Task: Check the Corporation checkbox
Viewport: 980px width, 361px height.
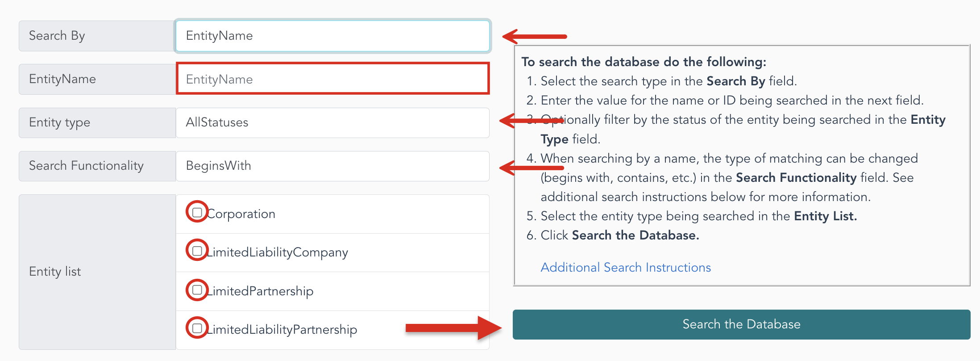Action: (197, 212)
